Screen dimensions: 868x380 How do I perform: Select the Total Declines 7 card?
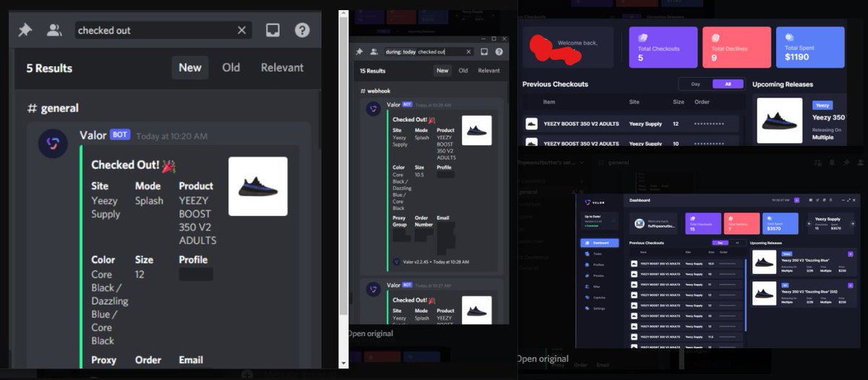coord(741,223)
